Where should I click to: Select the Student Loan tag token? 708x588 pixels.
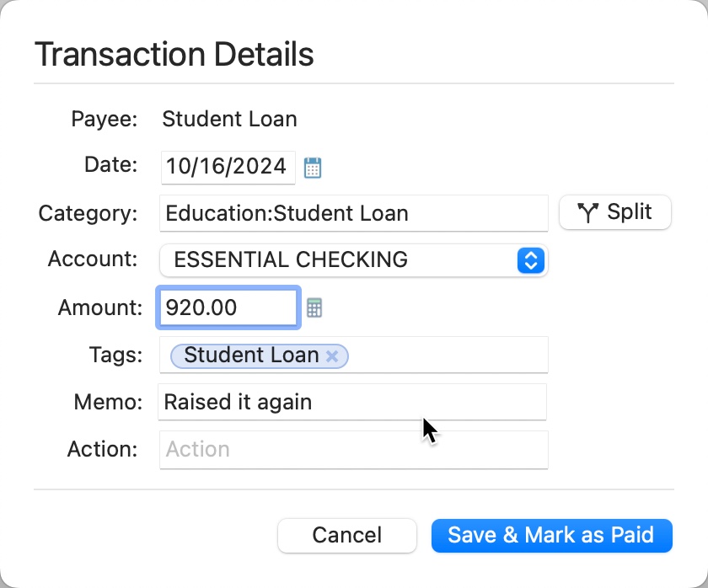click(x=250, y=356)
